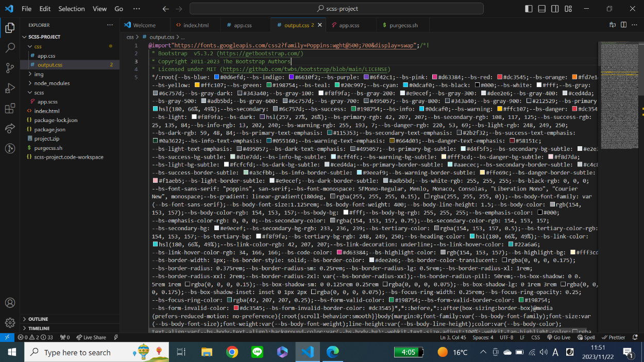Click Go Live in the status bar
644x362 pixels.
558,337
